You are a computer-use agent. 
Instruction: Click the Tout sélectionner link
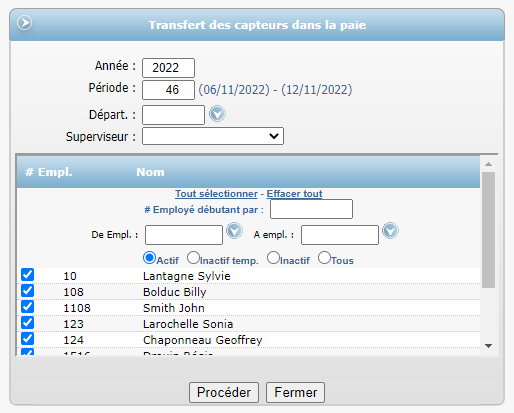pyautogui.click(x=216, y=194)
